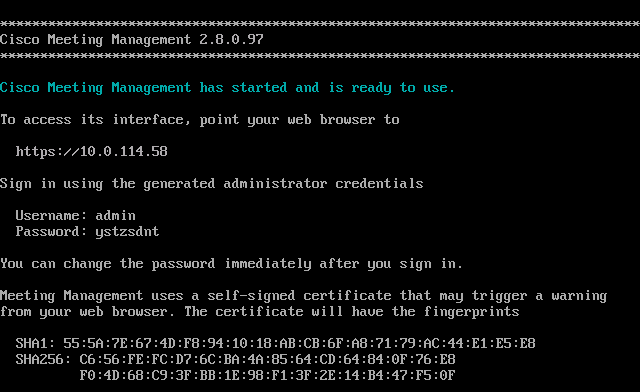This screenshot has height=392, width=640.
Task: Click the cyan 'has started and is ready' message
Action: tap(227, 88)
